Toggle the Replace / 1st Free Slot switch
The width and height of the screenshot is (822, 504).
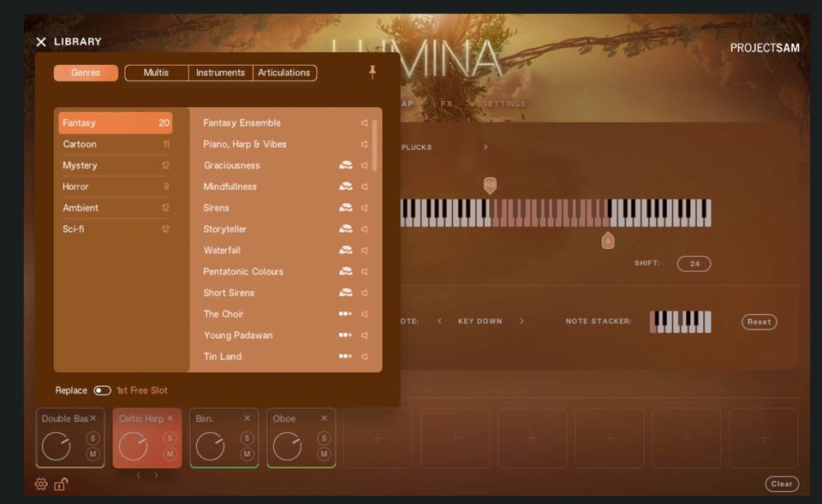(x=102, y=390)
